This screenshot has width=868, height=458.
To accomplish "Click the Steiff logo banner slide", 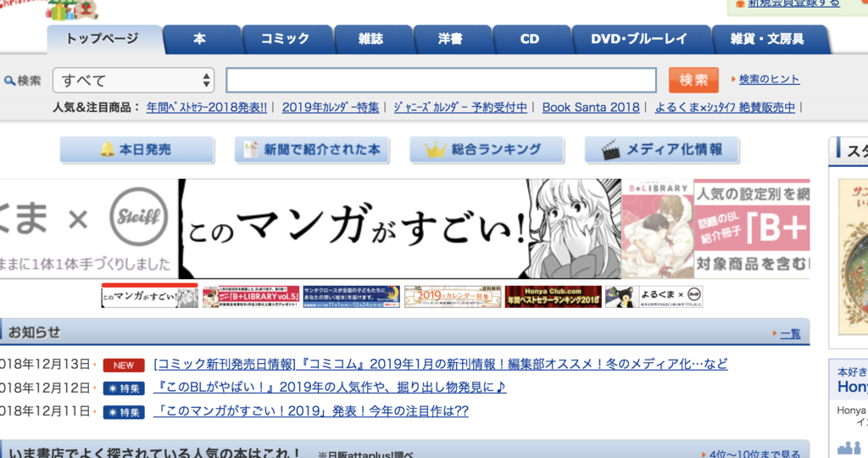I will (88, 229).
